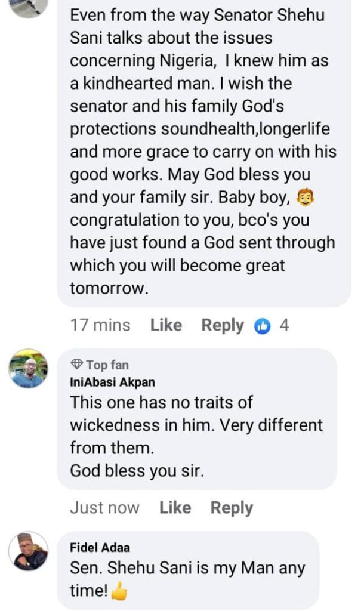Like IniAbasi Akpan's comment
This screenshot has width=364, height=611.
pyautogui.click(x=175, y=508)
